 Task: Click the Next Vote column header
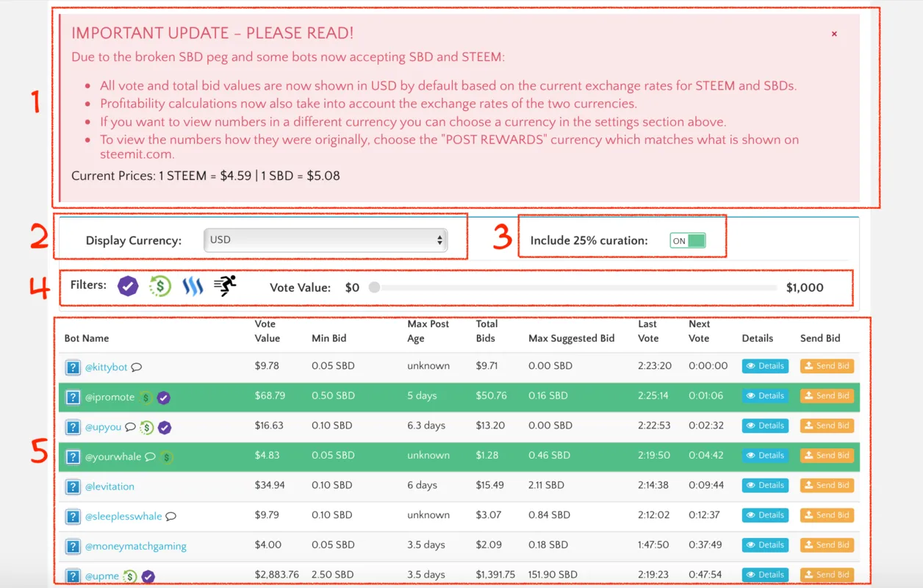(700, 331)
